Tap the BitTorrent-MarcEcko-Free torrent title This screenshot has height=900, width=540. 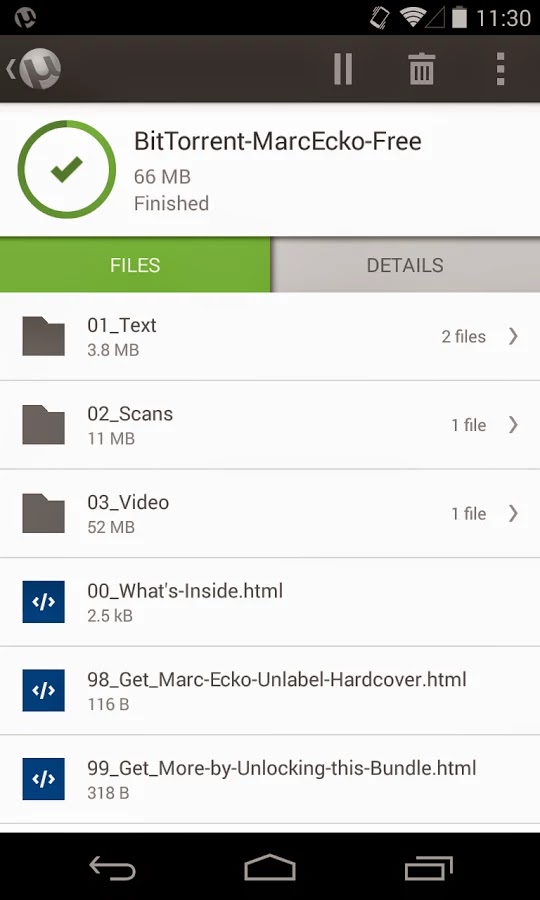278,141
